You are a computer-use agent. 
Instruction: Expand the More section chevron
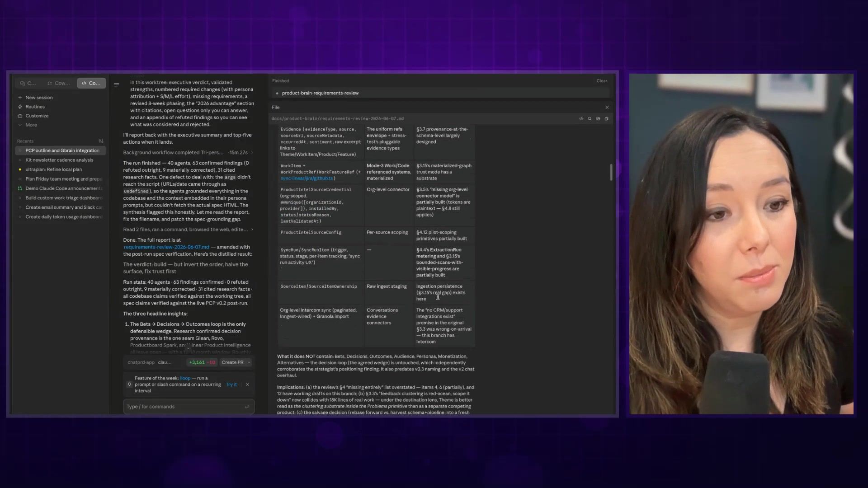pos(20,125)
